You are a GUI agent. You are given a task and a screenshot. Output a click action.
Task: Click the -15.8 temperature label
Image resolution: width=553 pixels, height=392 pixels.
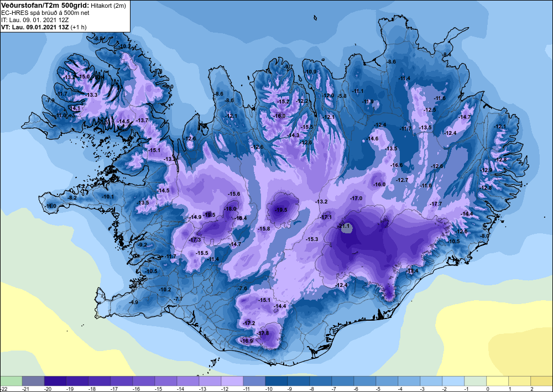point(264,229)
